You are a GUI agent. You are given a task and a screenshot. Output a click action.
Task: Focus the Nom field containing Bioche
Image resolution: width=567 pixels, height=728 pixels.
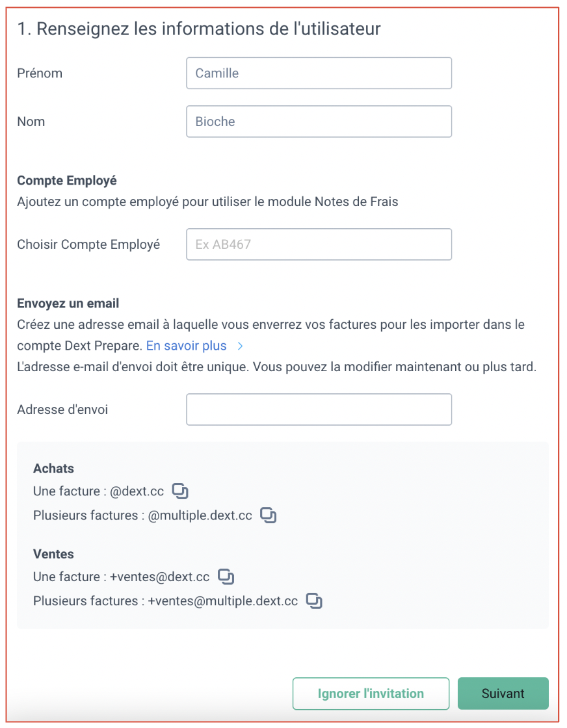click(319, 121)
